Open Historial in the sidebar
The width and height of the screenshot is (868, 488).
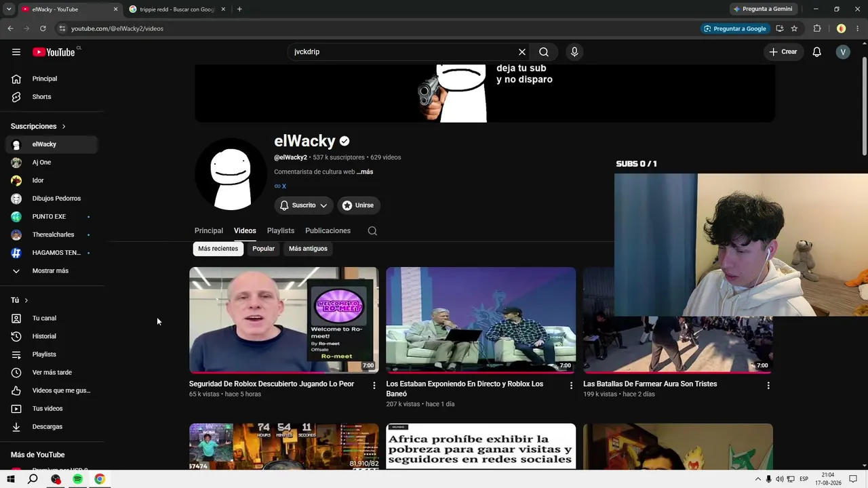[52, 336]
